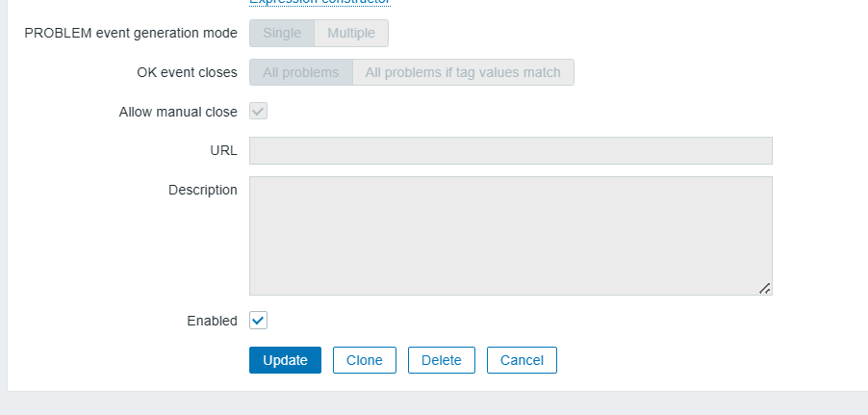The image size is (868, 415).
Task: Open the Expression constructor link
Action: (319, 3)
